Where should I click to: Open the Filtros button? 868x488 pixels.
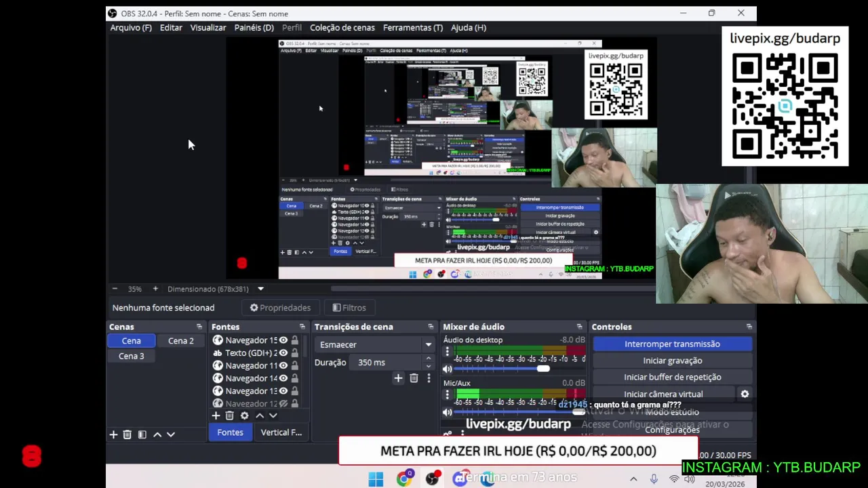[349, 308]
